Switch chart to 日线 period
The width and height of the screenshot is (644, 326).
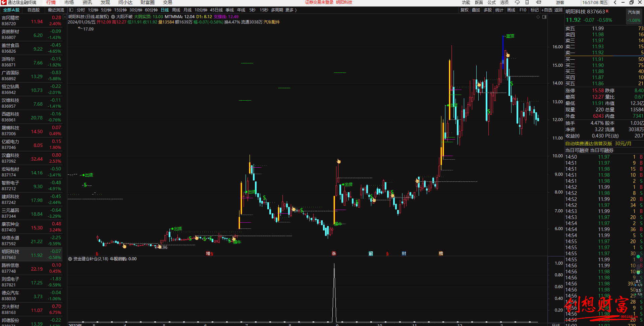165,10
